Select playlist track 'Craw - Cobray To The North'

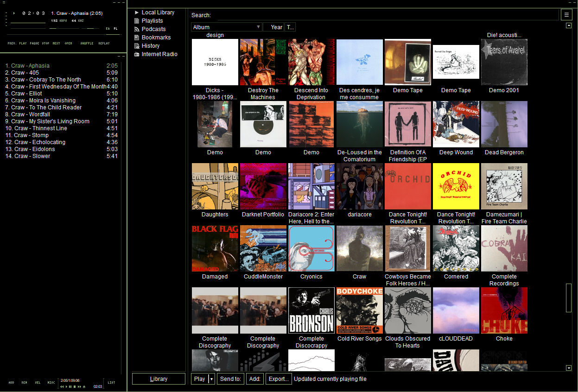[x=61, y=80]
